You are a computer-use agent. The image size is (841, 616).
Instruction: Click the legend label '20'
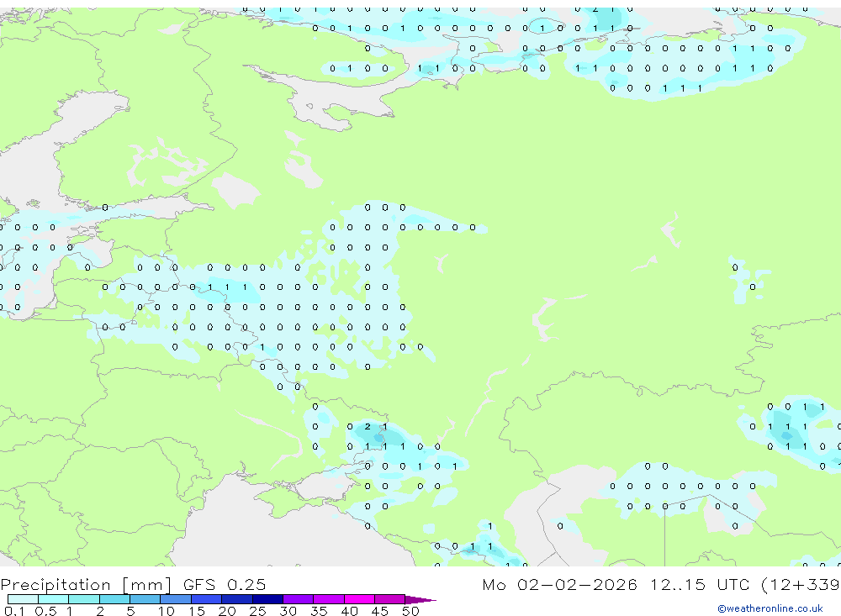click(x=227, y=611)
